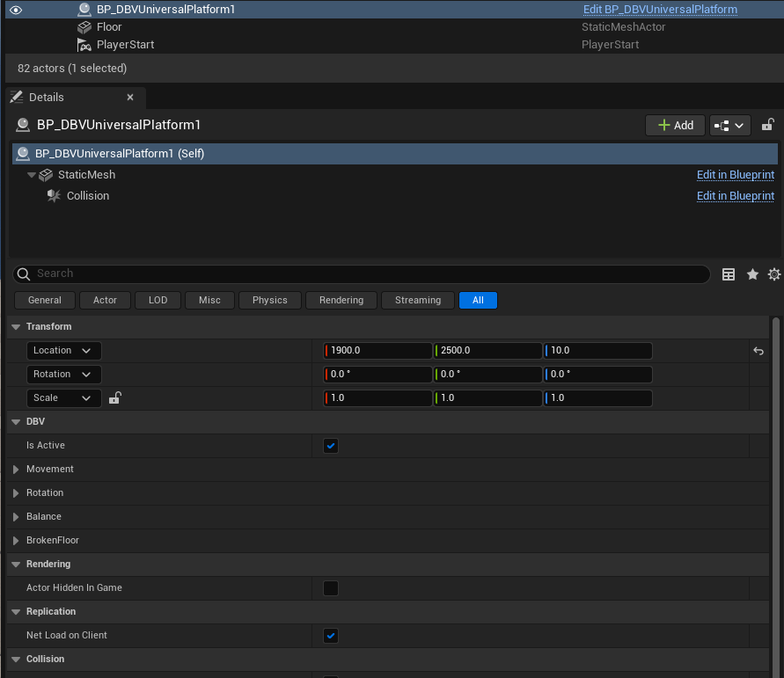Select the All filter button
The width and height of the screenshot is (784, 678).
(x=478, y=300)
